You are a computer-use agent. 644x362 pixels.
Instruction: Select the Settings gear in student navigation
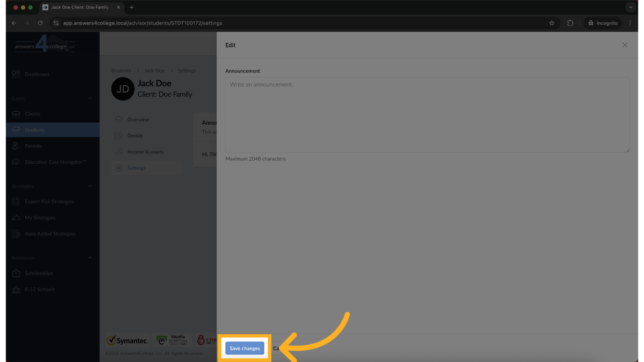click(118, 168)
